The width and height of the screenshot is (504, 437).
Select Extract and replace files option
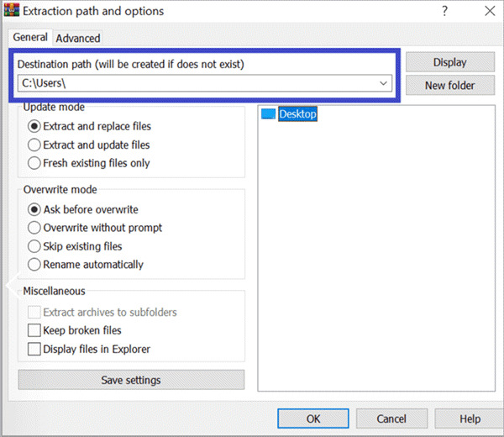pos(34,127)
